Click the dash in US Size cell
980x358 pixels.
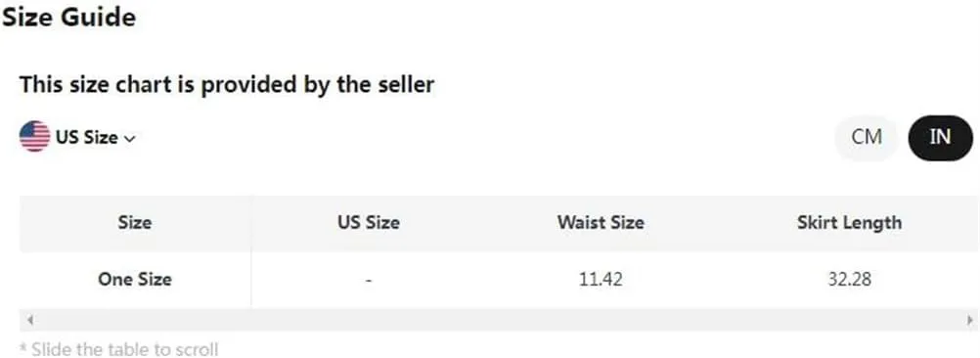369,281
